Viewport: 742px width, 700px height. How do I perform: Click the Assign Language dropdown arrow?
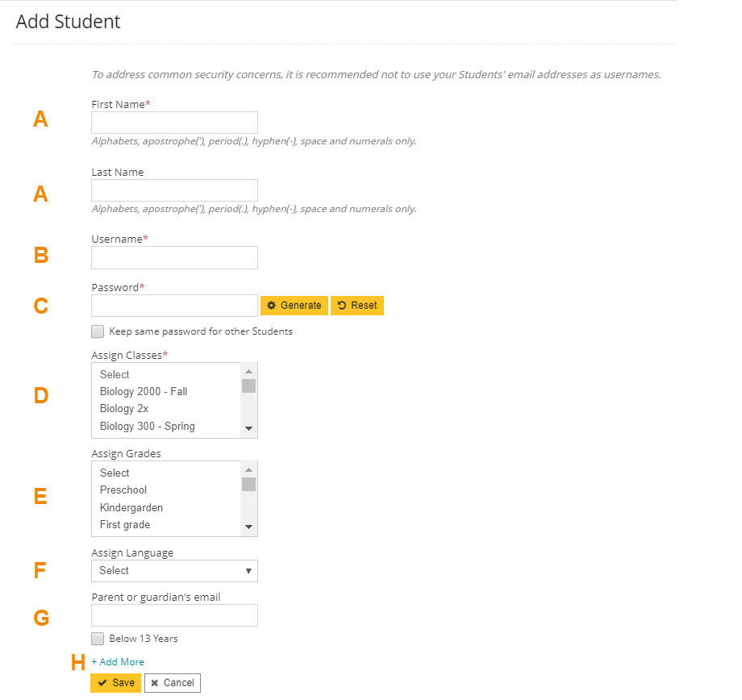(248, 570)
